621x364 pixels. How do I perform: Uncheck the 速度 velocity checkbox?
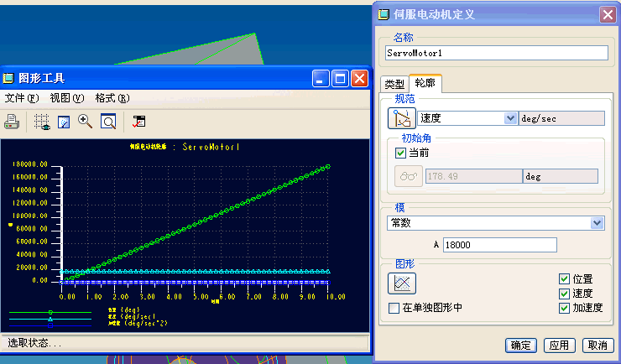(565, 294)
